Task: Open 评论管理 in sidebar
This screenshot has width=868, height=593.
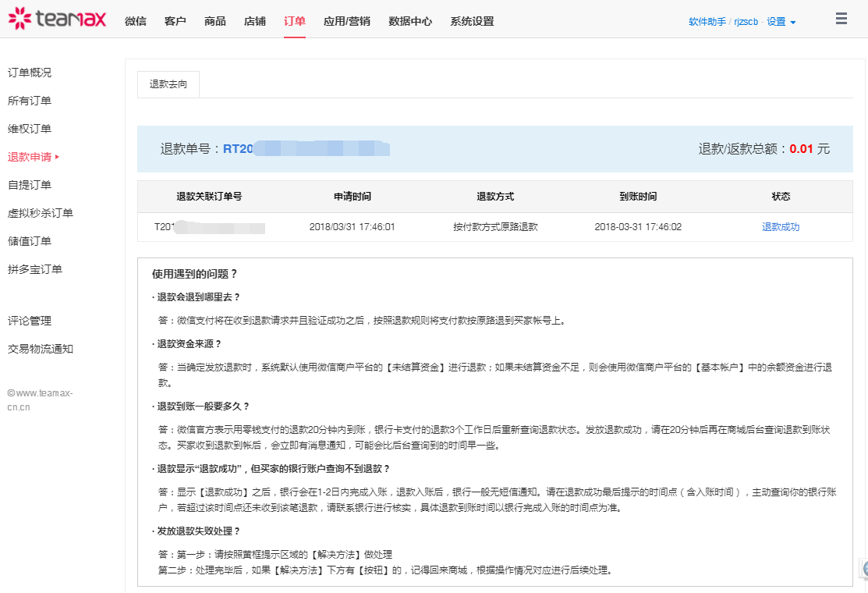Action: (30, 321)
